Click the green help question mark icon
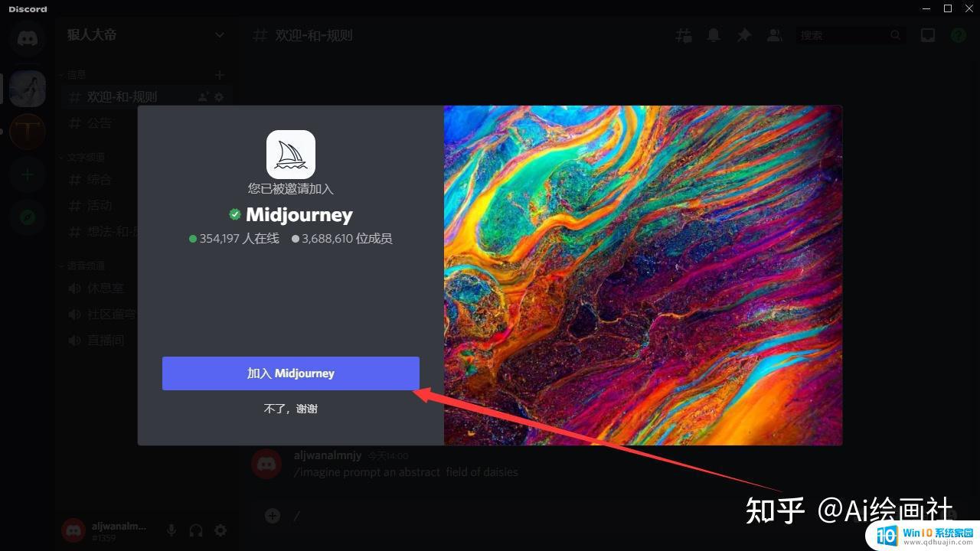This screenshot has width=980, height=551. [x=958, y=35]
